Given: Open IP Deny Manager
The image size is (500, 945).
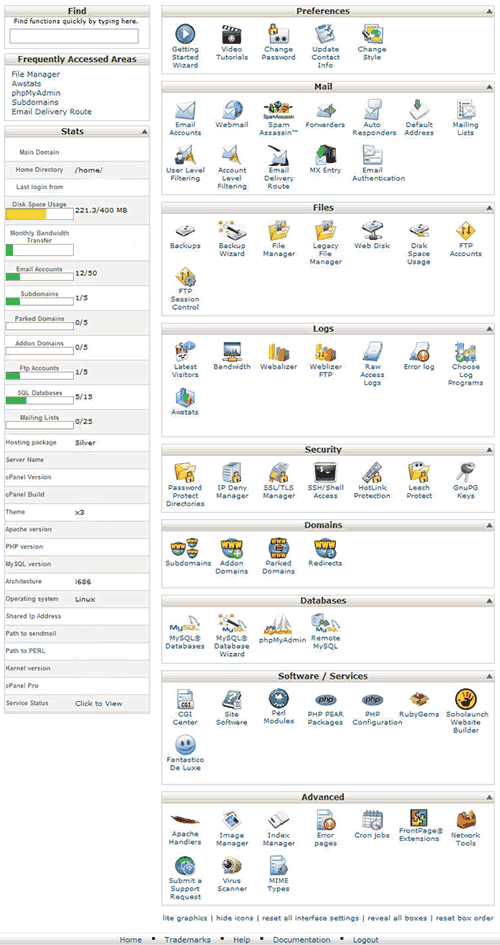Looking at the screenshot, I should click(x=232, y=481).
